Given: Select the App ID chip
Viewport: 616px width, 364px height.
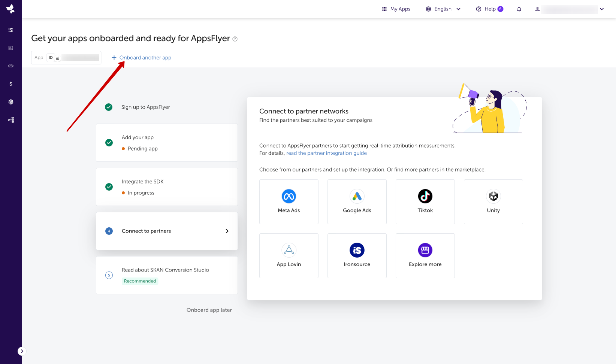Looking at the screenshot, I should tap(66, 58).
